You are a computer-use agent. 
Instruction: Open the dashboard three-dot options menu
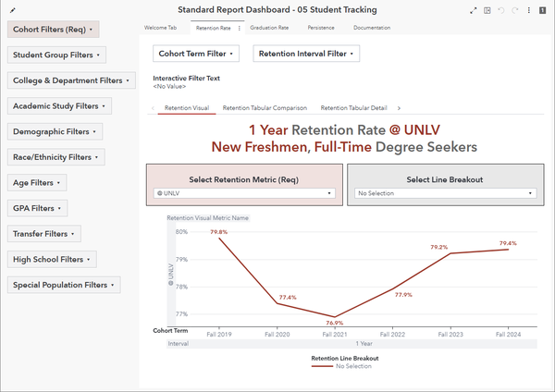(x=529, y=10)
